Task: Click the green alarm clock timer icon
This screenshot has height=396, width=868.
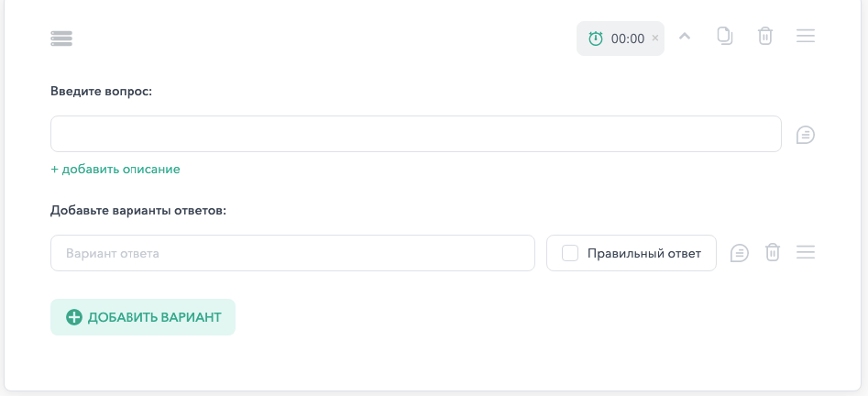Action: [x=596, y=38]
